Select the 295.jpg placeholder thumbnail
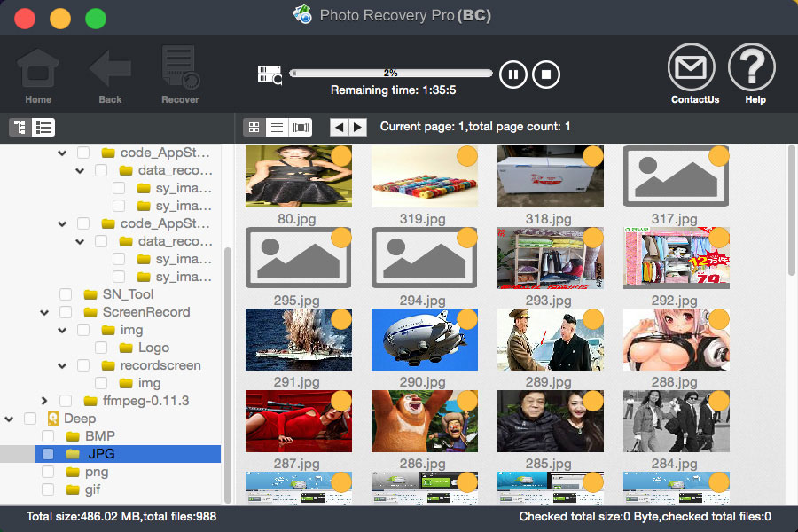This screenshot has width=798, height=532. click(x=298, y=258)
